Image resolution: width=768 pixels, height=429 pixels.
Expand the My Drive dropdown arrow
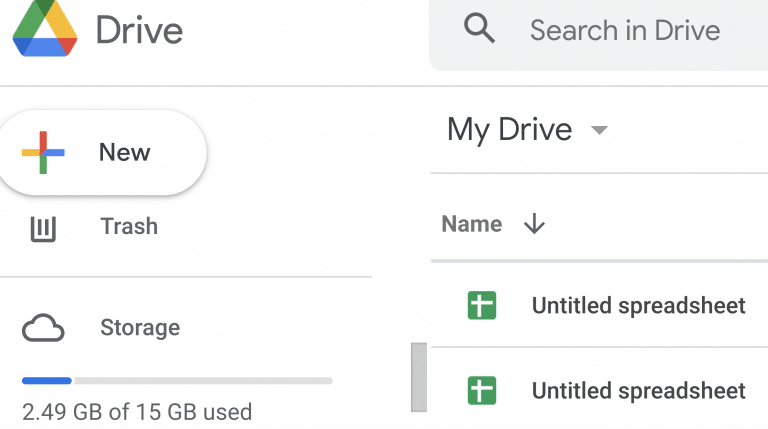tap(600, 130)
